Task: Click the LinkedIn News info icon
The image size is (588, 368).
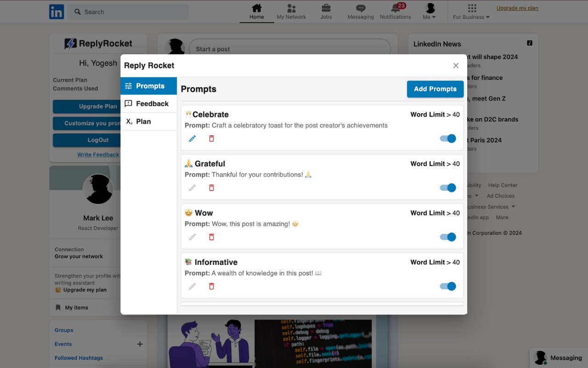Action: click(x=530, y=43)
